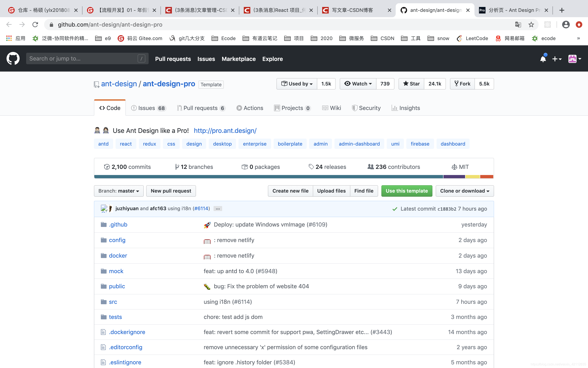Click the red language bar segment
Viewport: 588px width, 368px height.
[x=487, y=176]
